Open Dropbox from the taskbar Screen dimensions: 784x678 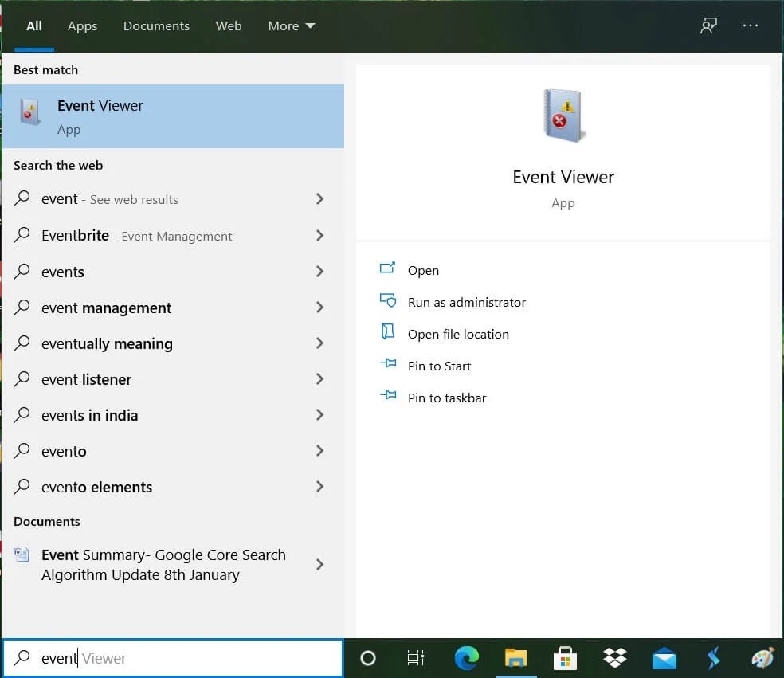tap(614, 658)
